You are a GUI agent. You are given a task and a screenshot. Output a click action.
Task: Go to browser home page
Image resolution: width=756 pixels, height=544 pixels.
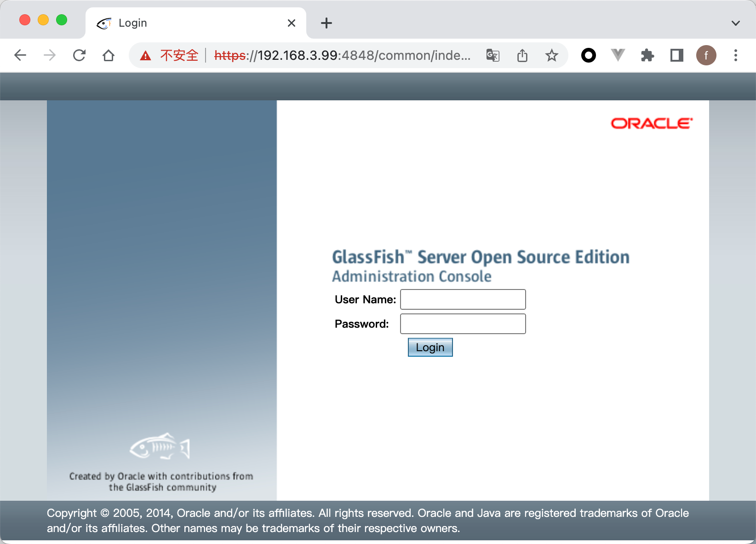pos(109,56)
